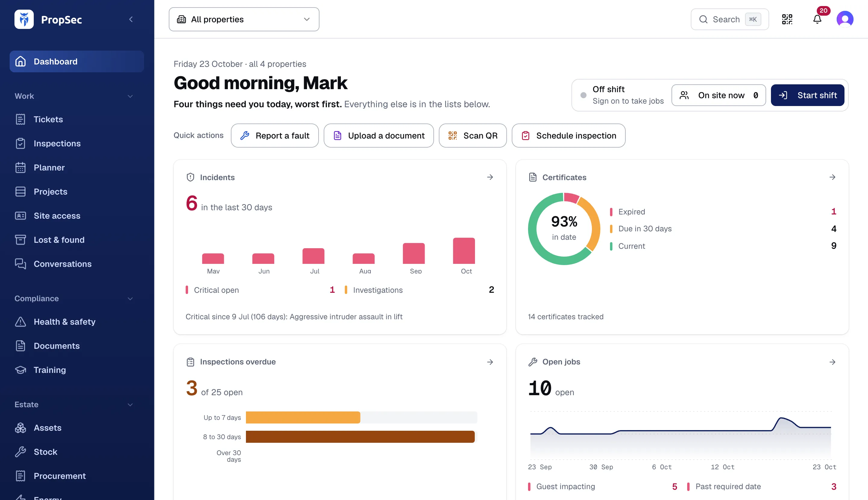The height and width of the screenshot is (500, 868).
Task: Click Schedule inspection quick action
Action: tap(568, 136)
